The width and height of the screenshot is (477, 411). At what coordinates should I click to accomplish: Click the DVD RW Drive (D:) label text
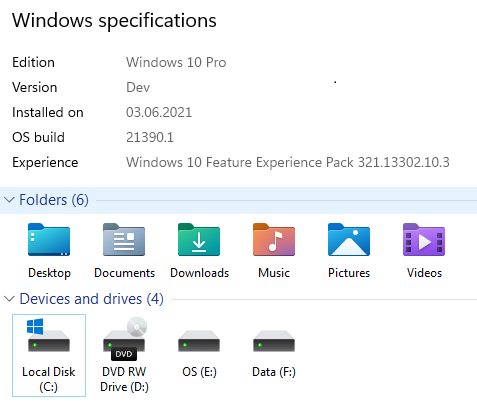coord(124,379)
